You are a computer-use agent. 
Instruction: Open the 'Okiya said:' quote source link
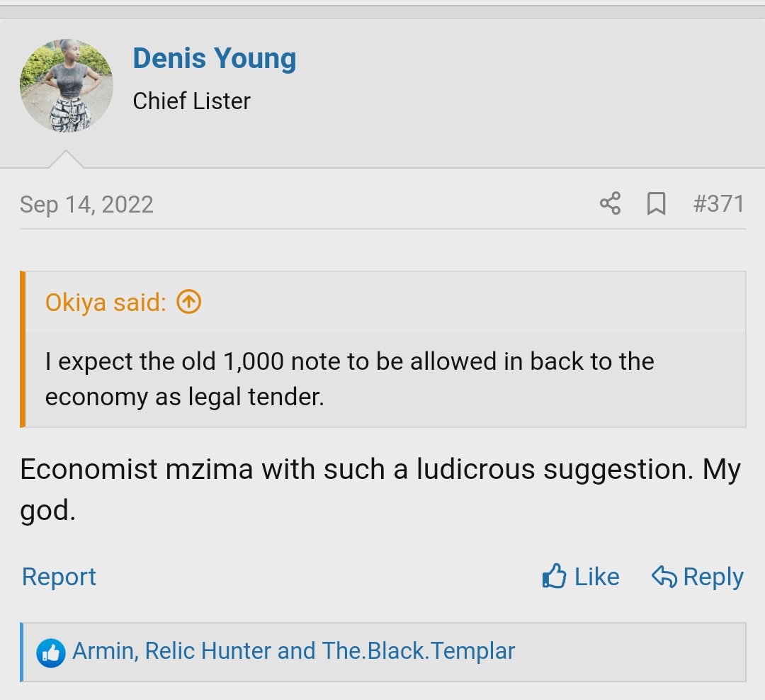[x=106, y=303]
